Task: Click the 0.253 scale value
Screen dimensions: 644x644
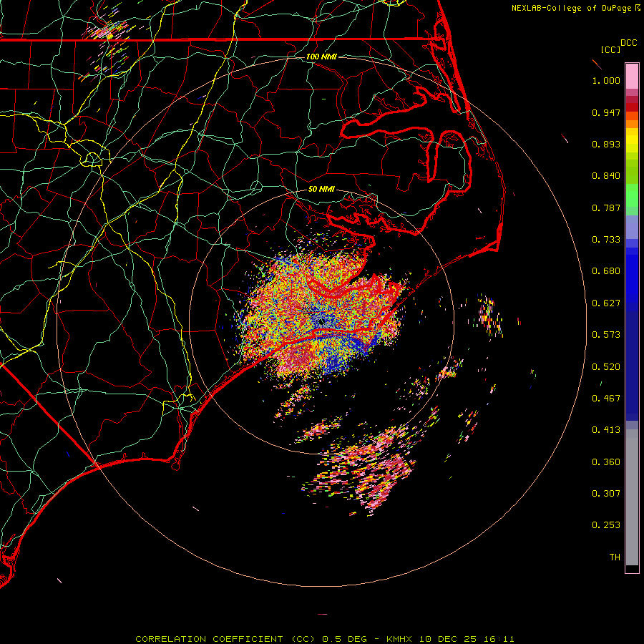Action: click(606, 525)
